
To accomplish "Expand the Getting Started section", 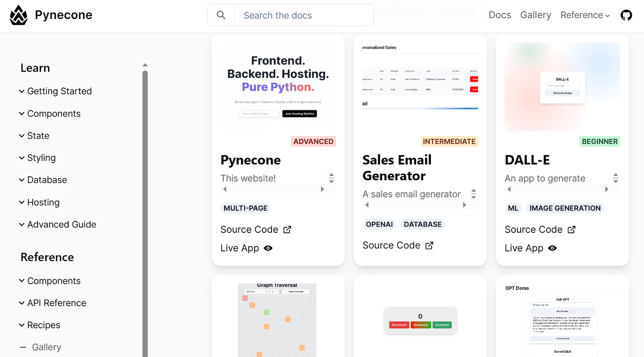I will (55, 91).
